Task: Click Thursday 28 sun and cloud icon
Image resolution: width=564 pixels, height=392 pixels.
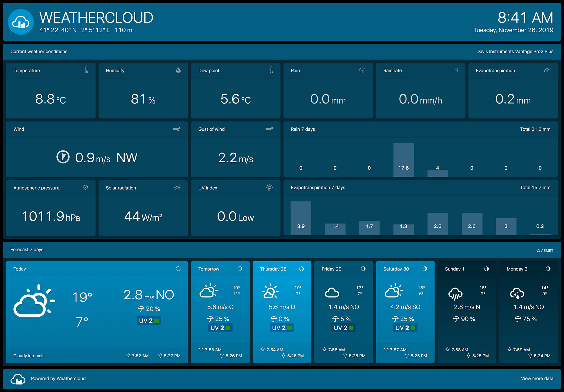Action: pos(270,291)
